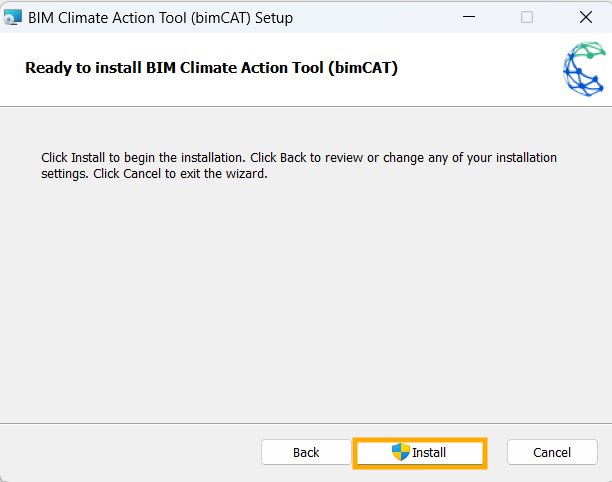
Task: Click the window title 'BIM Climate Action Tool (bimCAT) Setup'
Action: (x=160, y=18)
